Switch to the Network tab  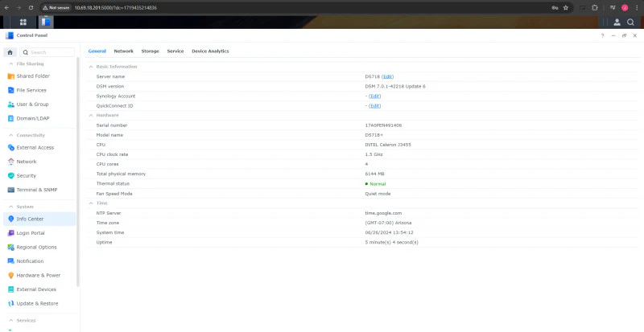click(124, 51)
